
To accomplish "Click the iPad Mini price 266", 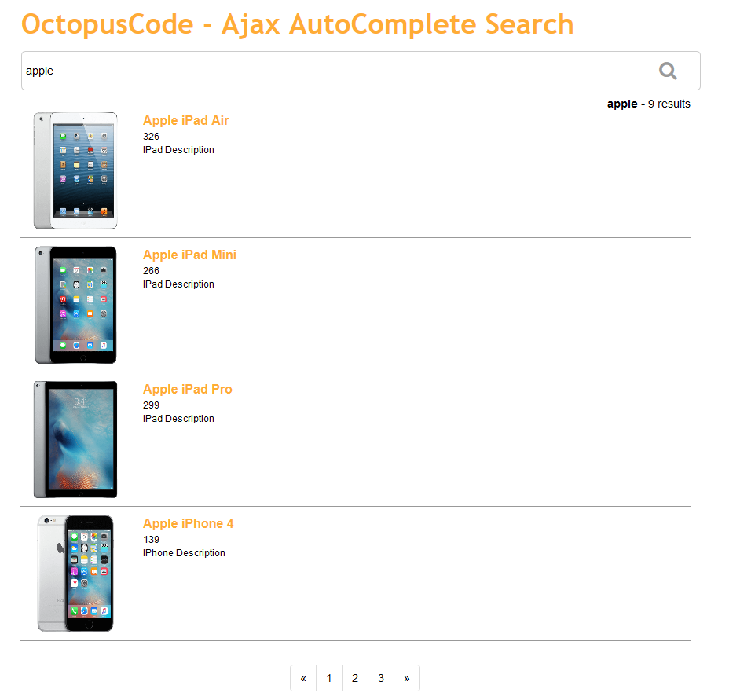I will click(x=151, y=271).
